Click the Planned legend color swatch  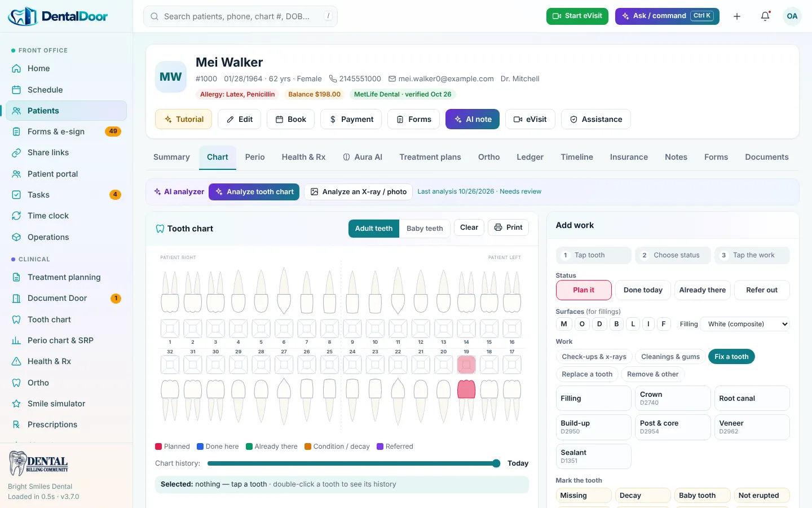pyautogui.click(x=158, y=446)
